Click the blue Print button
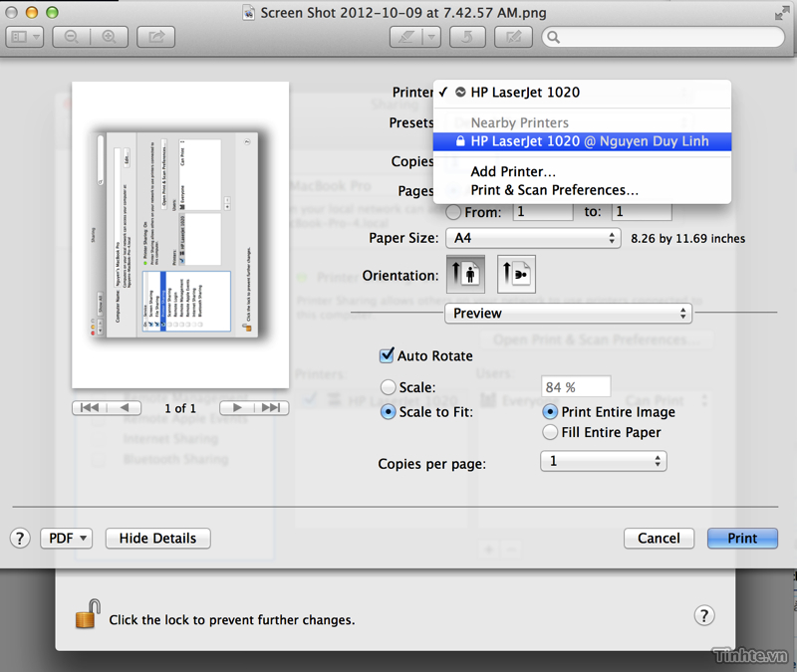The image size is (797, 672). pyautogui.click(x=742, y=538)
